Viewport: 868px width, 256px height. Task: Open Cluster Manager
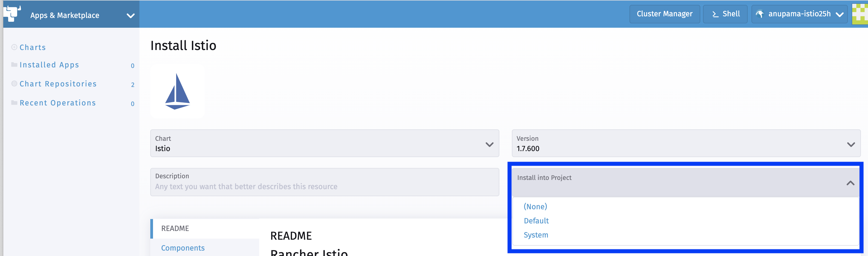click(665, 14)
